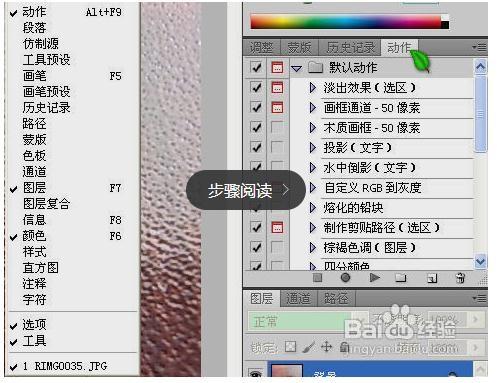Click the create new action icon
The image size is (497, 383).
tap(432, 278)
